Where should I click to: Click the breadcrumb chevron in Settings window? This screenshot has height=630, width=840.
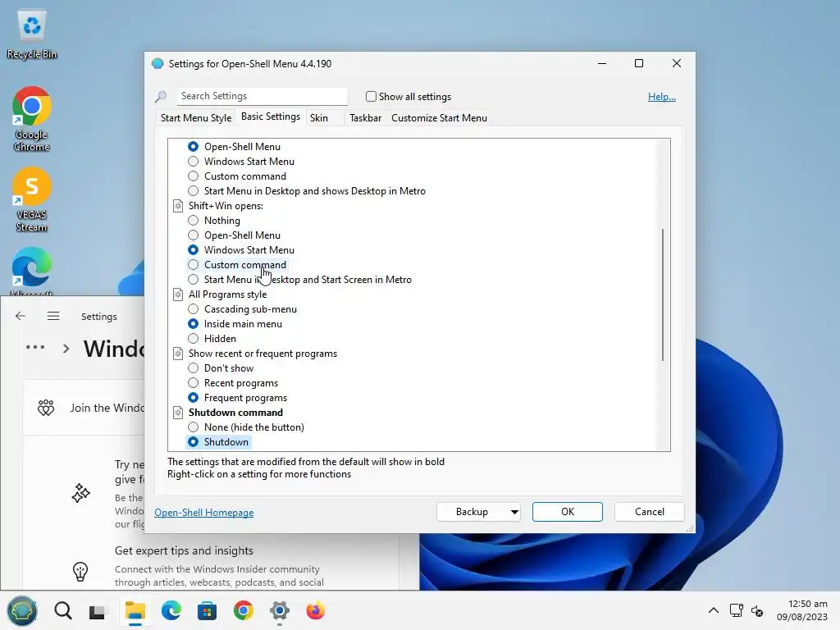pyautogui.click(x=66, y=349)
